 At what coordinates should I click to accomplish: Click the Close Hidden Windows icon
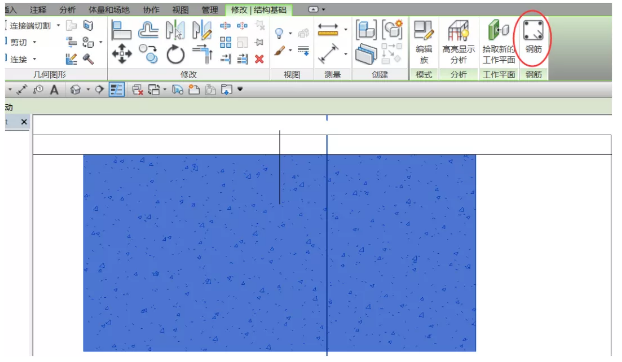tap(137, 90)
